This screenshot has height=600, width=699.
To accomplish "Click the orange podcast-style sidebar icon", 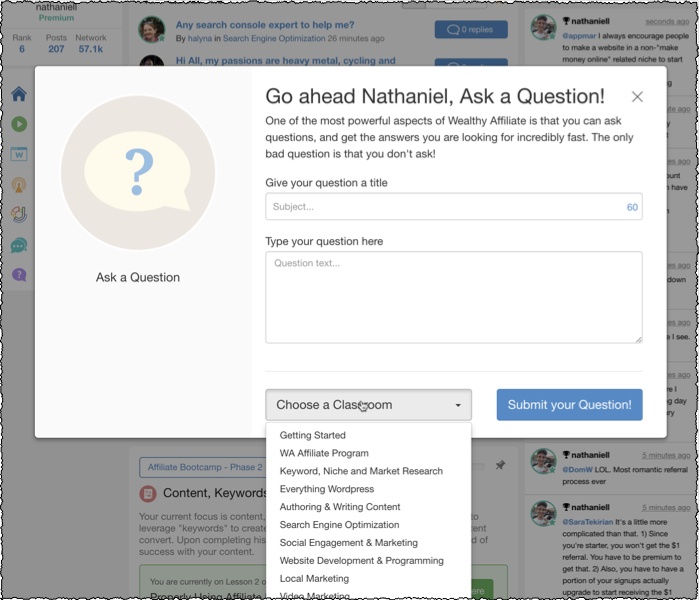I will 19,185.
